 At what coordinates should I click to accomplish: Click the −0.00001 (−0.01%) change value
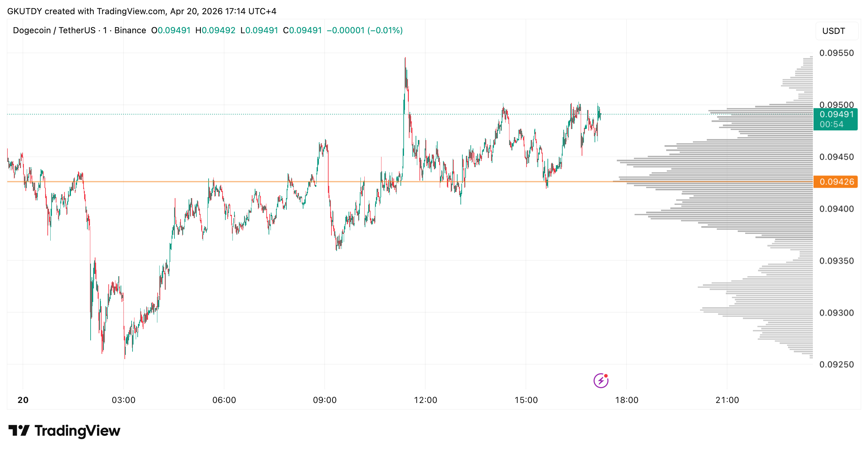pyautogui.click(x=365, y=30)
